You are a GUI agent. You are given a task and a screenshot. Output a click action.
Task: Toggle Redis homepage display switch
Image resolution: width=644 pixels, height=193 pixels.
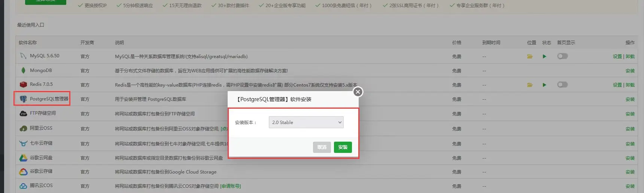562,85
